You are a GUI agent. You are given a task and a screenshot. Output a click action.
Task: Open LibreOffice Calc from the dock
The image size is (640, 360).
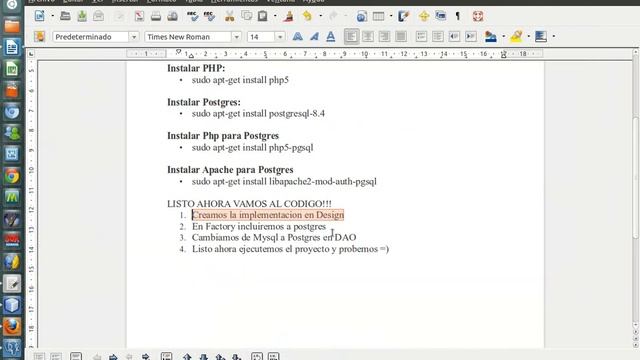point(12,69)
